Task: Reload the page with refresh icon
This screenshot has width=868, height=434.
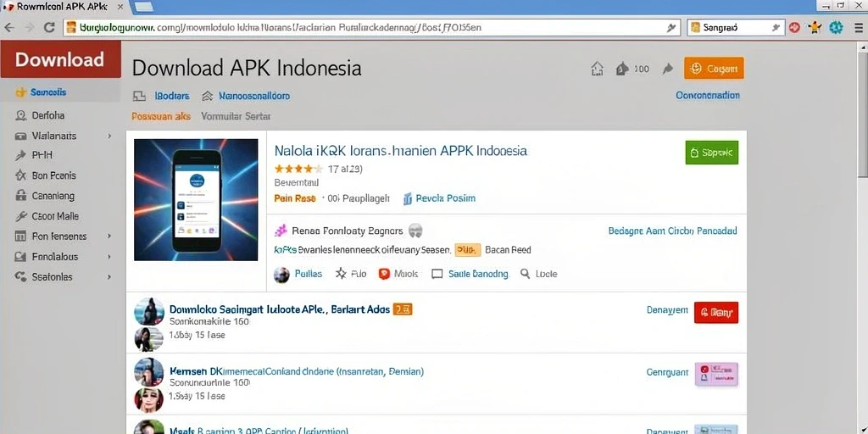Action: 49,27
